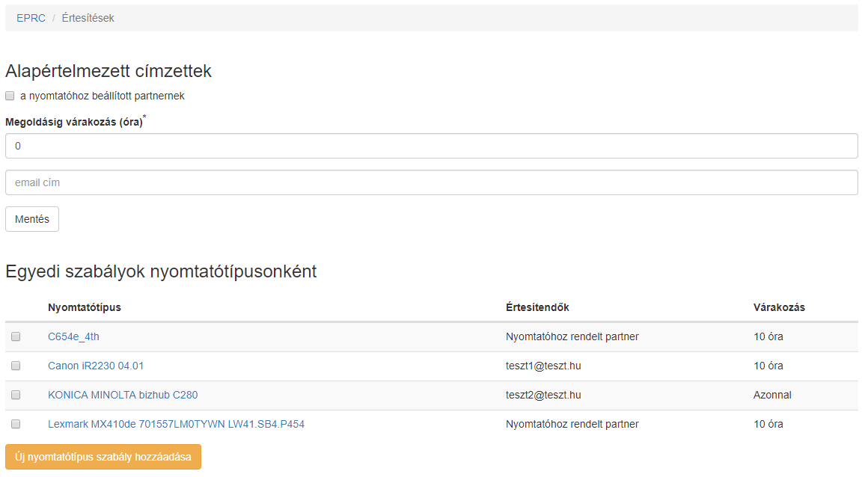Click the email cím input field

pos(432,182)
